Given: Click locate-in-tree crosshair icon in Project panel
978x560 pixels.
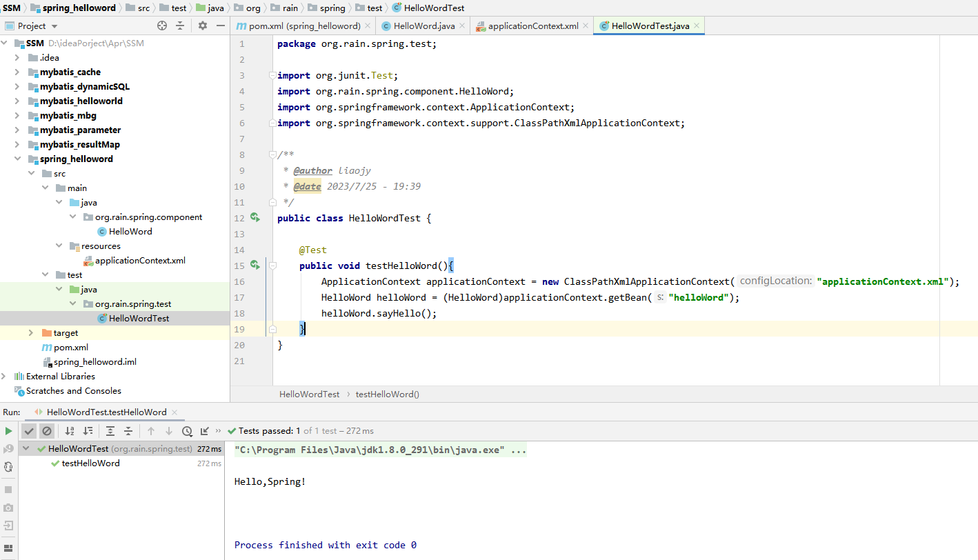Looking at the screenshot, I should coord(162,26).
